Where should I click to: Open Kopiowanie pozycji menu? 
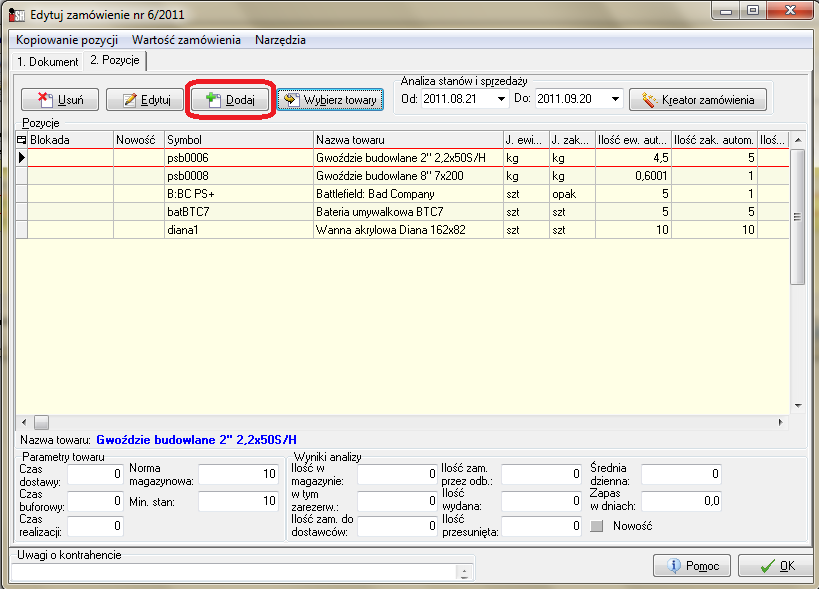(67, 40)
